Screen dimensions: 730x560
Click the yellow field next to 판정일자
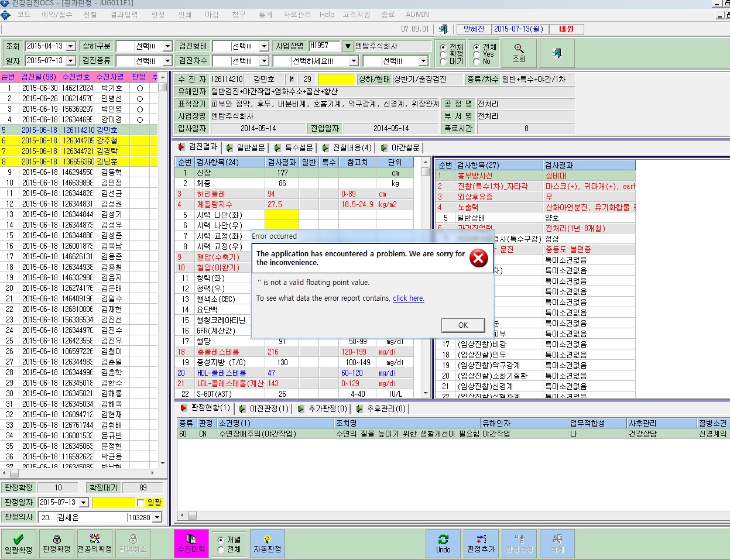[114, 502]
